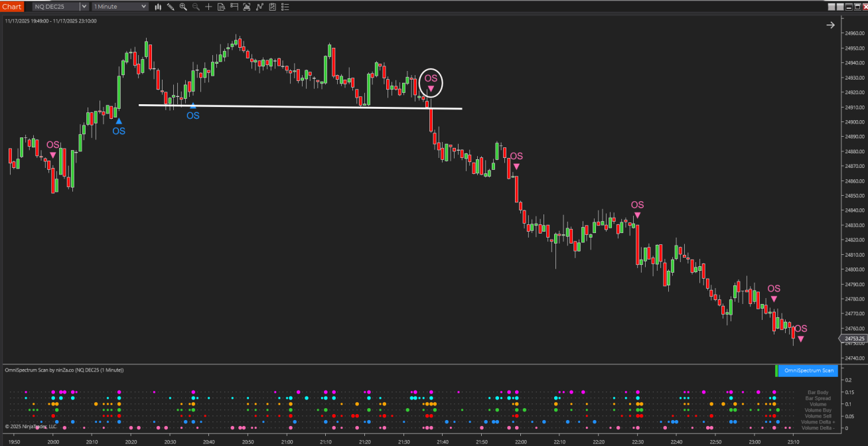868x446 pixels.
Task: Select the crosshair cursor tool
Action: (x=209, y=7)
